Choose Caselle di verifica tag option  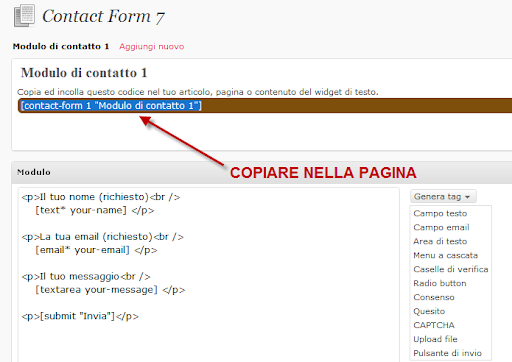(451, 269)
